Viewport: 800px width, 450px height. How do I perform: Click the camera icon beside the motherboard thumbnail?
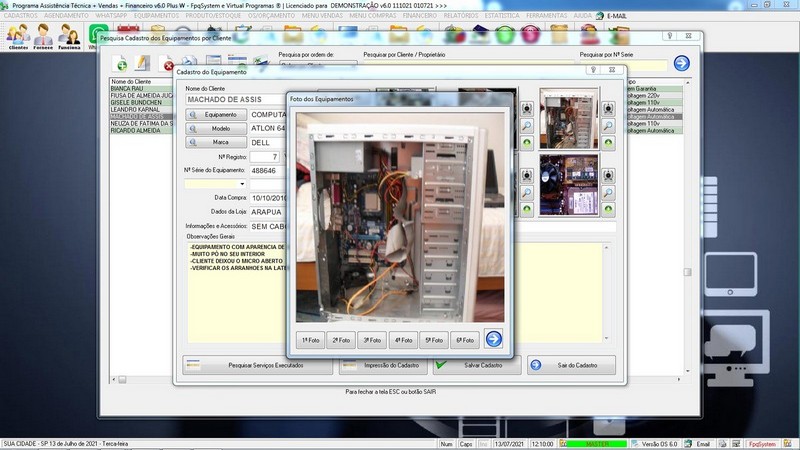pos(608,176)
